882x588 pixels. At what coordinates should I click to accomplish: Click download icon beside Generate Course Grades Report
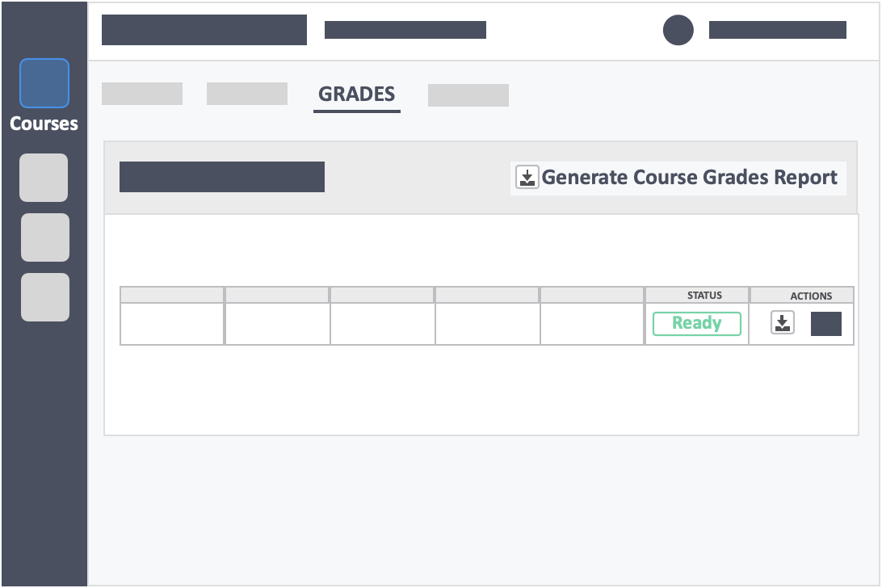point(527,177)
